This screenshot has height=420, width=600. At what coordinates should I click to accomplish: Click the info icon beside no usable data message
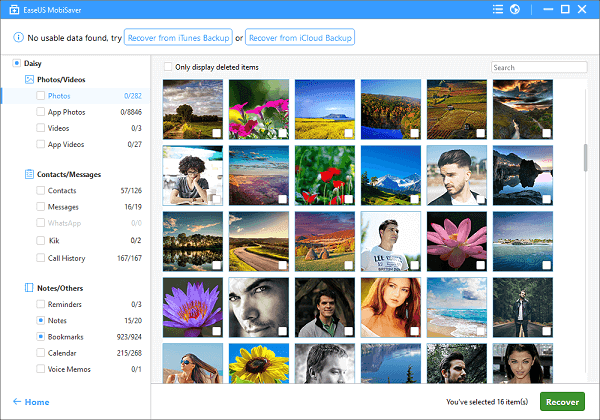tap(19, 38)
